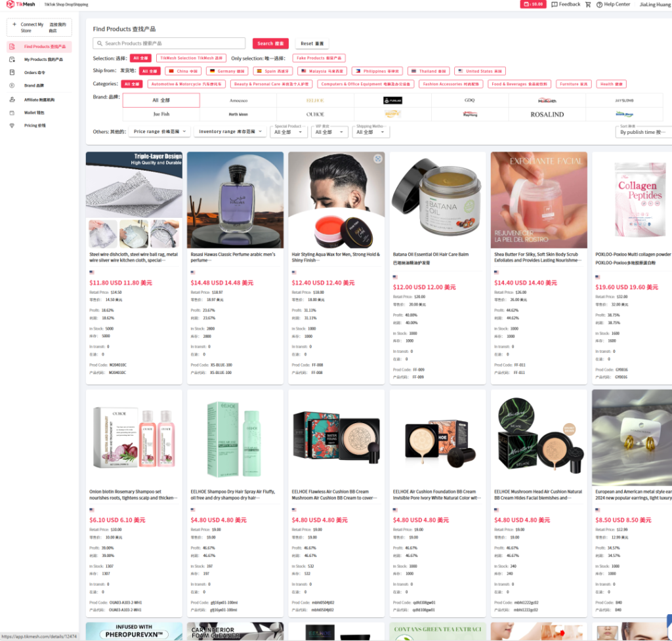The height and width of the screenshot is (641, 672).
Task: Open Find Products in the sidebar
Action: tap(39, 47)
